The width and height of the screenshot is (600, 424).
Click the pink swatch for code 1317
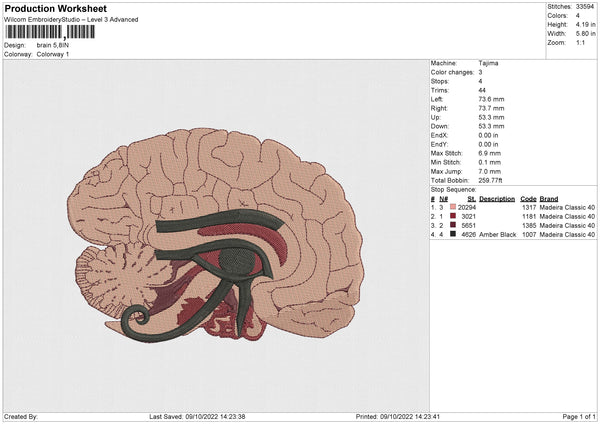453,207
